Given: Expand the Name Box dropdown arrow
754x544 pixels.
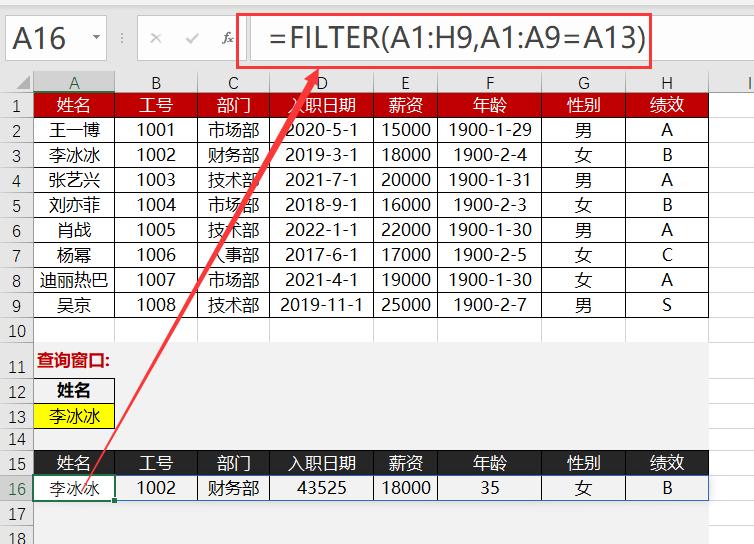Looking at the screenshot, I should (x=97, y=38).
